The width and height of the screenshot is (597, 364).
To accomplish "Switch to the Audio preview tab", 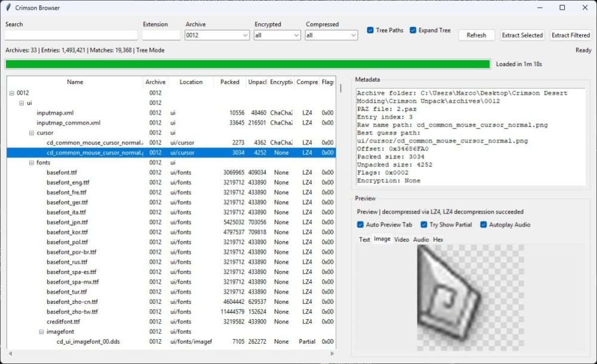I will coord(421,239).
